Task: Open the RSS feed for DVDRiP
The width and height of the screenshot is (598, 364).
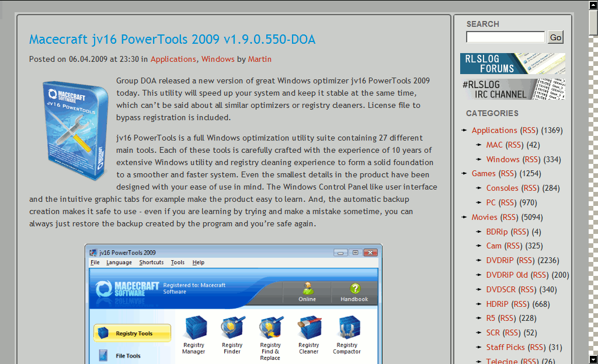Action: (526, 260)
